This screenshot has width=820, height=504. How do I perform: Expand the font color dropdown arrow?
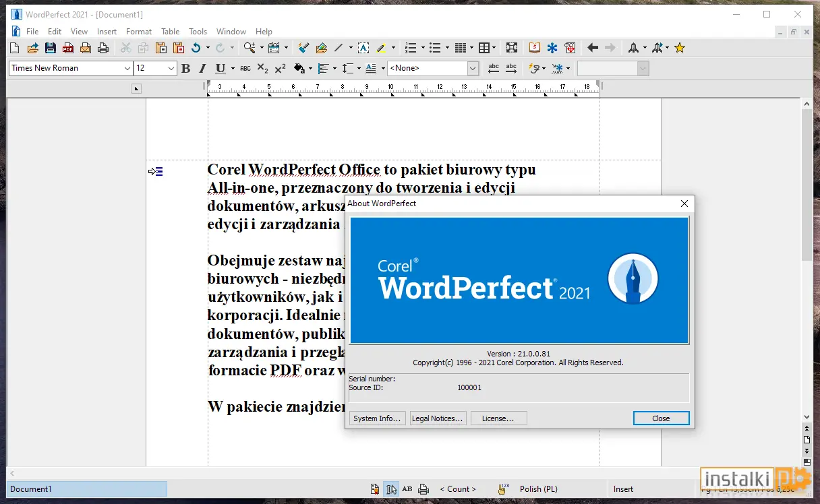click(x=310, y=68)
